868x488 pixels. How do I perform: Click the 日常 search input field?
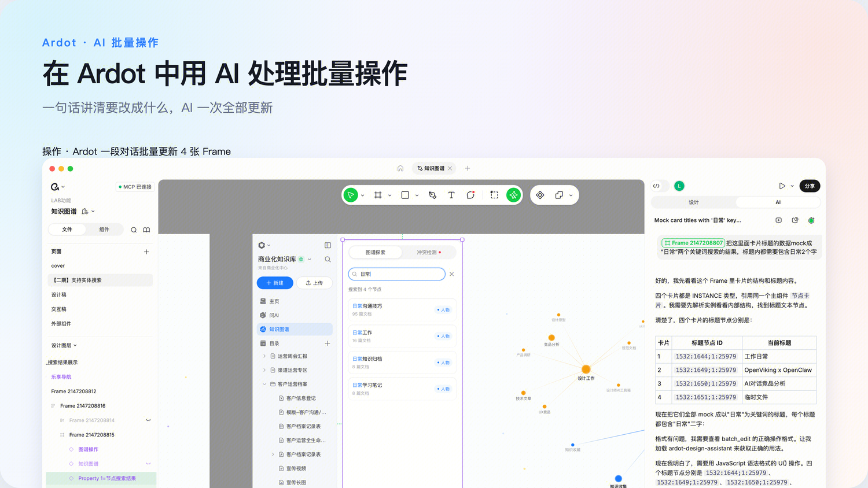(x=397, y=274)
